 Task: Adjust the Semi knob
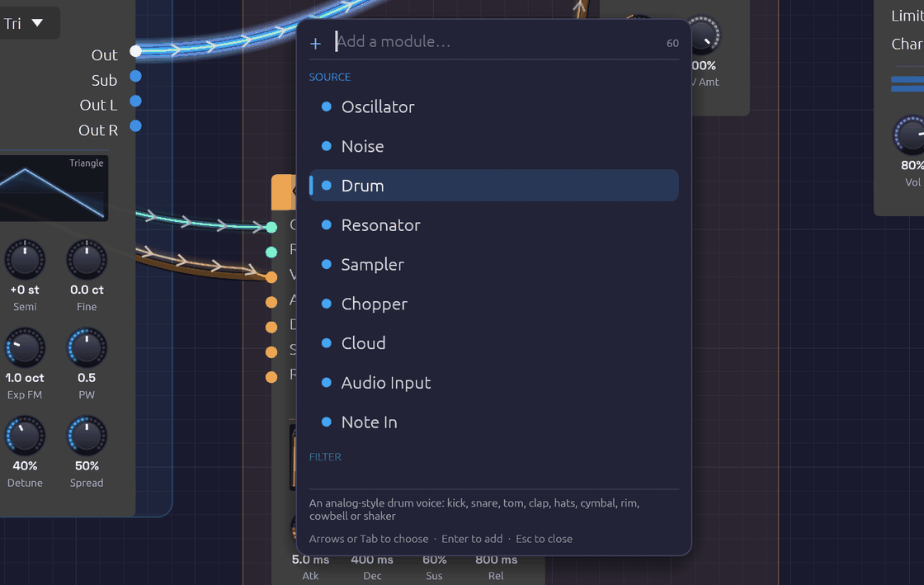pyautogui.click(x=25, y=259)
